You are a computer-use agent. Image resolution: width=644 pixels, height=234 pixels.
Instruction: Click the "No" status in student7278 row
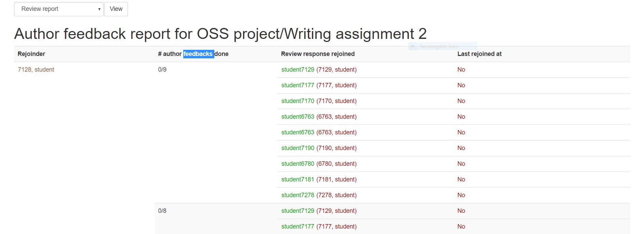coord(461,195)
